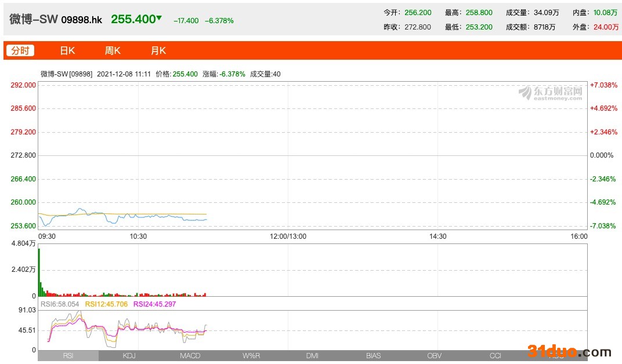Click the magenta RSI24 legend label
This screenshot has width=622, height=364.
154,304
